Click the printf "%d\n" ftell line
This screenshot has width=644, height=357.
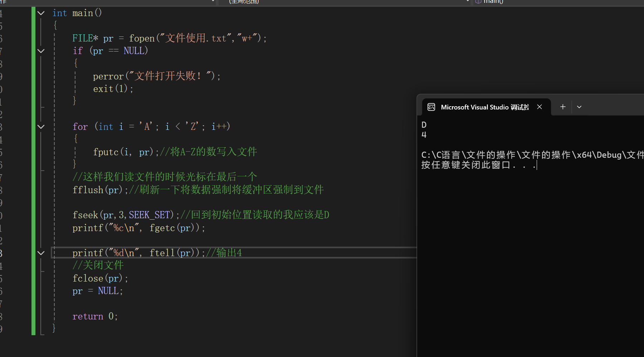tap(139, 253)
